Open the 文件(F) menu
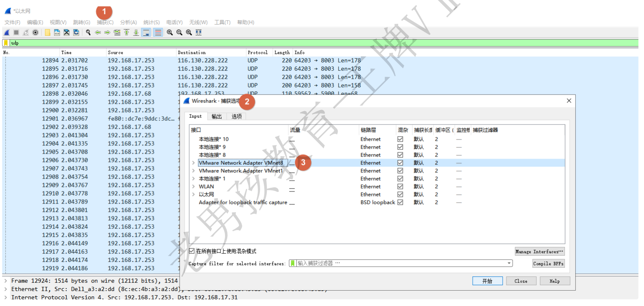The width and height of the screenshot is (644, 306). coord(13,22)
